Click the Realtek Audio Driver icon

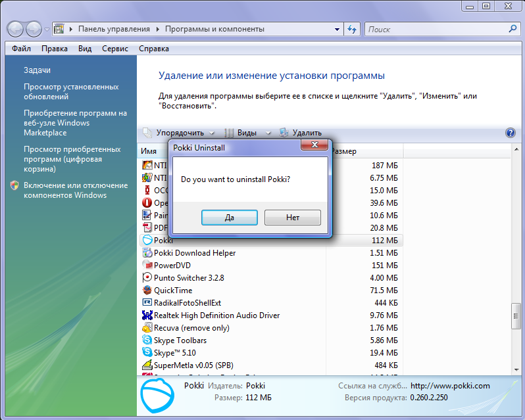147,315
